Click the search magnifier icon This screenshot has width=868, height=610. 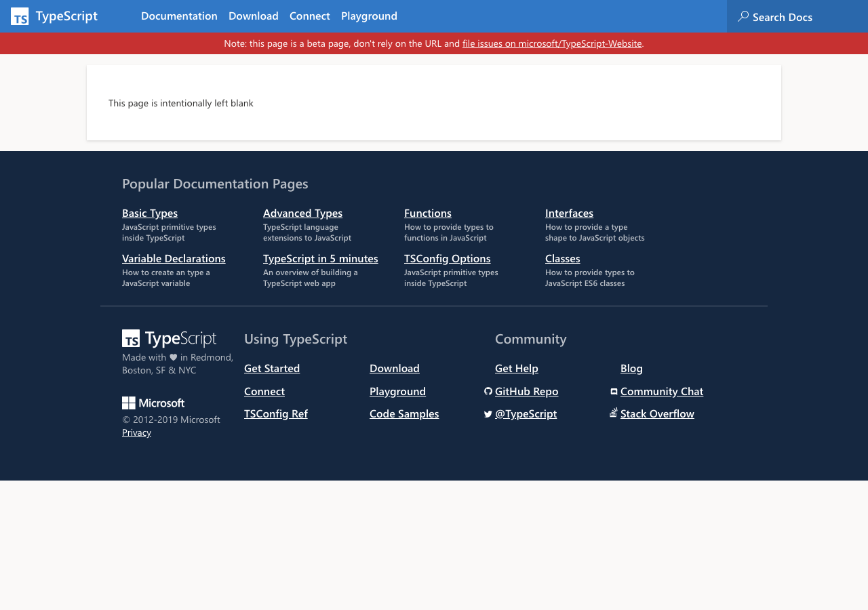[743, 16]
